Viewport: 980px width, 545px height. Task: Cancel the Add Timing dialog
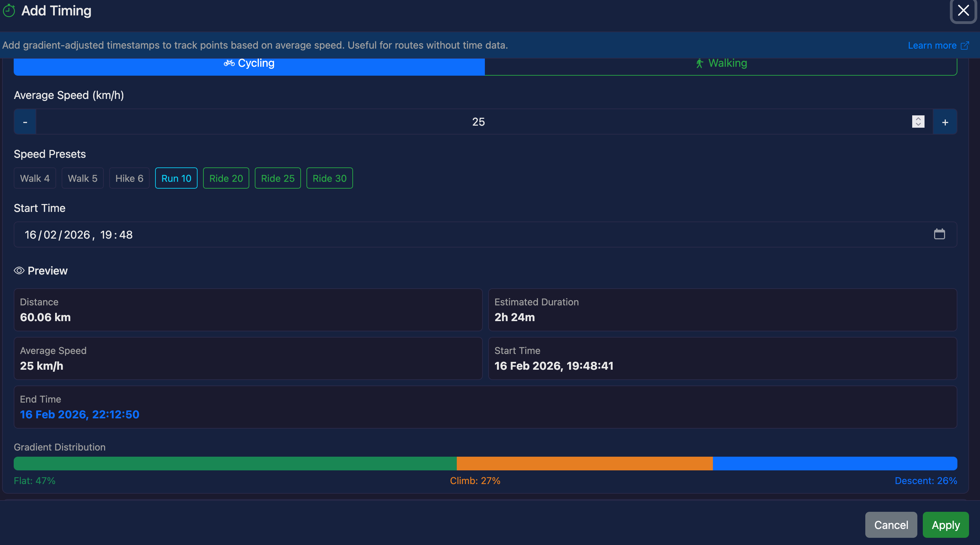[x=891, y=525]
